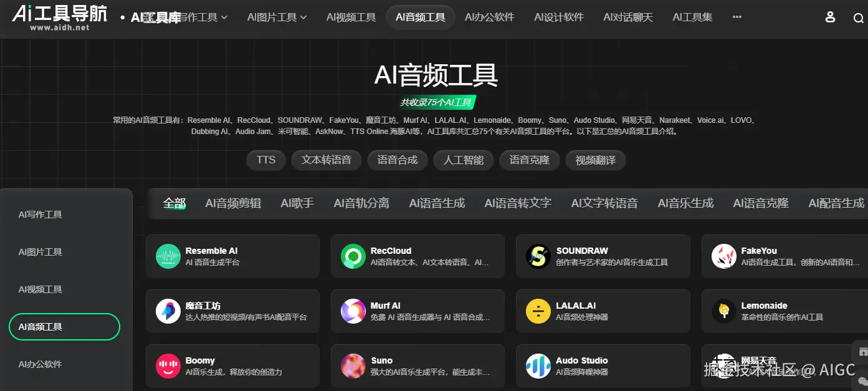This screenshot has height=391, width=868.
Task: Click the TTS tag button
Action: (266, 160)
